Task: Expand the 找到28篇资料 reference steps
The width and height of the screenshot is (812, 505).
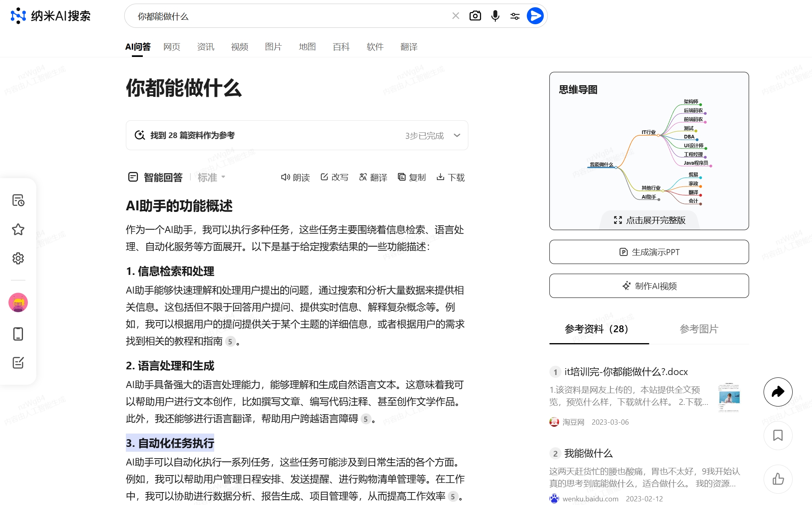Action: coord(297,135)
